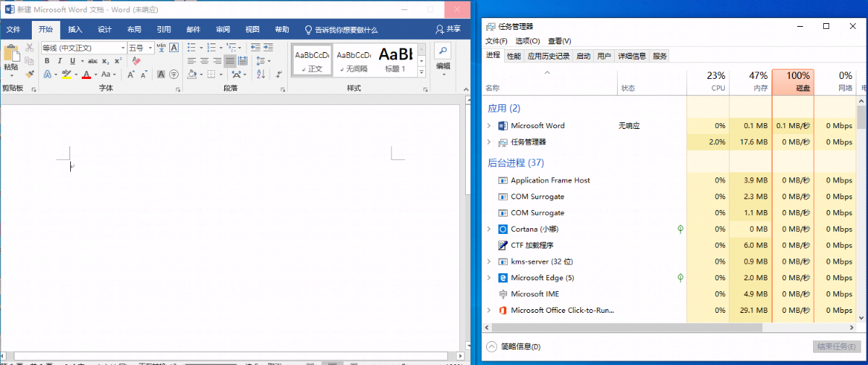Open View (查看) menu in Task Manager
The height and width of the screenshot is (365, 868).
tap(559, 41)
